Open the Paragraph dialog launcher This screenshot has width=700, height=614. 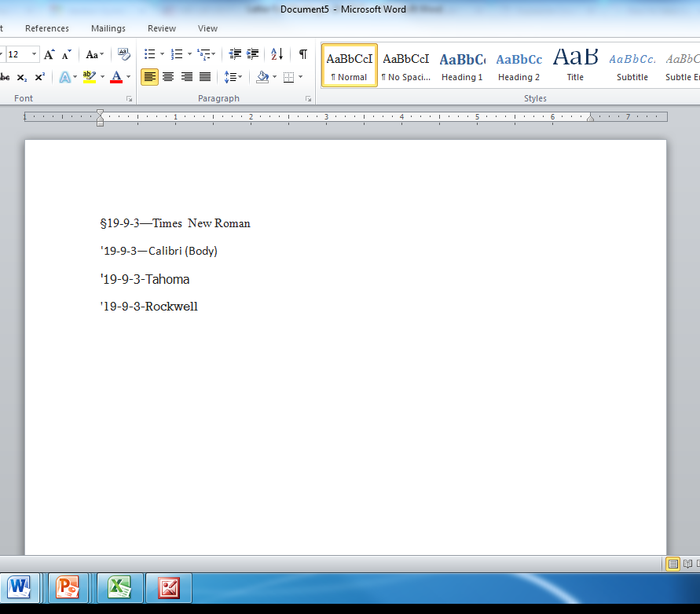[308, 99]
